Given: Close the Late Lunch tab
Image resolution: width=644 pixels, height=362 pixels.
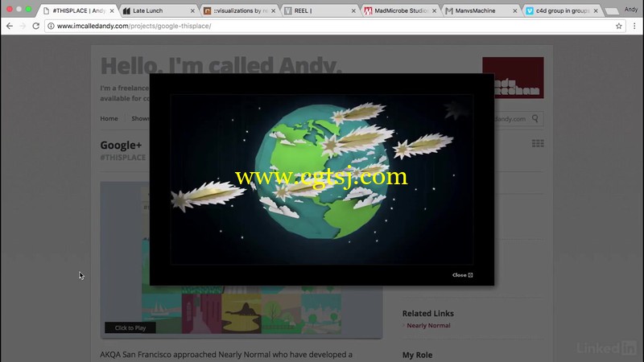Looking at the screenshot, I should 192,10.
